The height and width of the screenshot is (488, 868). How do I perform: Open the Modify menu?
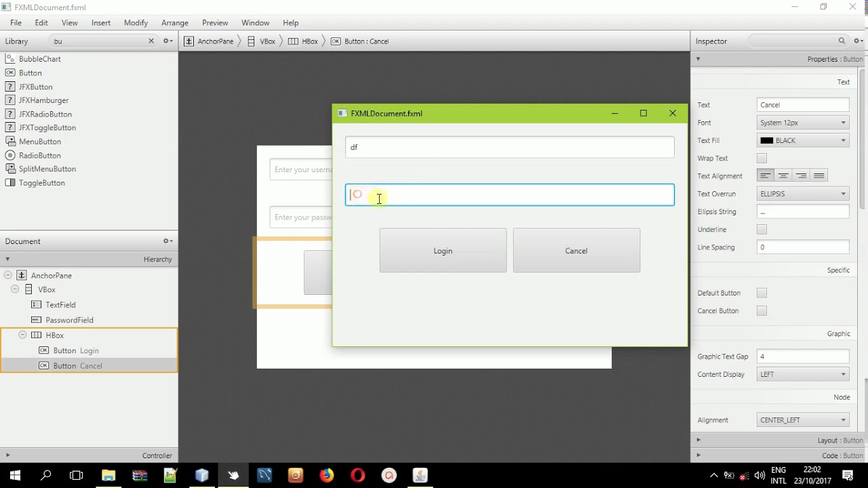(x=136, y=22)
